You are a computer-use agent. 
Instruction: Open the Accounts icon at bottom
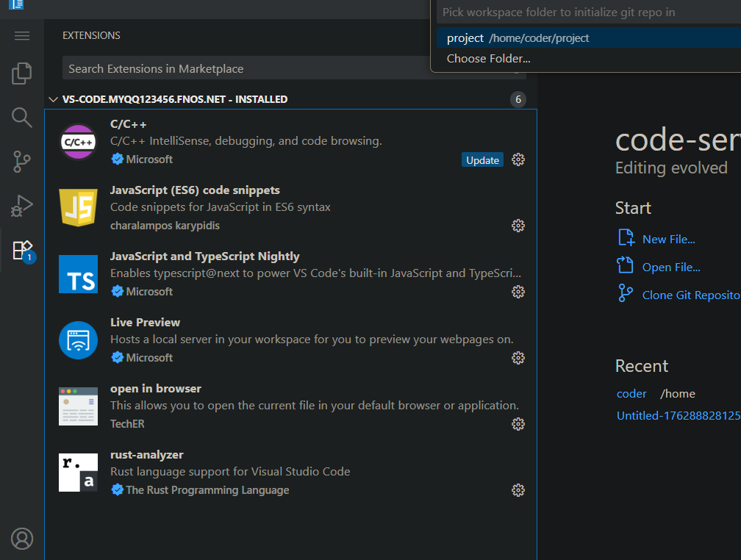tap(22, 539)
